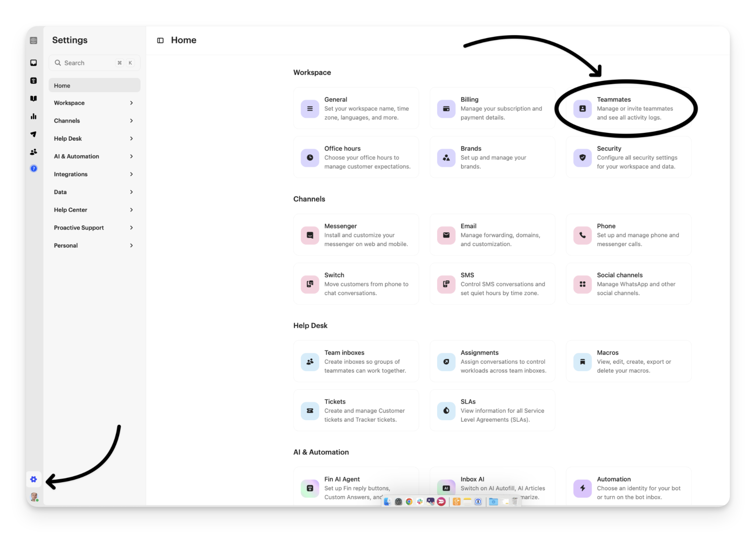Toggle the sidebar panel icon beside Home
This screenshot has height=533, width=756.
(160, 41)
